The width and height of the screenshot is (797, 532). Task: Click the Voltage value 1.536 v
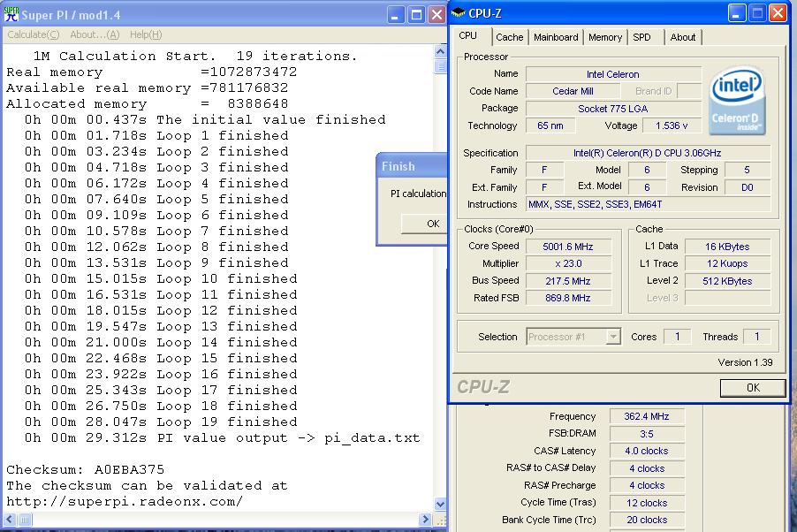pyautogui.click(x=672, y=125)
